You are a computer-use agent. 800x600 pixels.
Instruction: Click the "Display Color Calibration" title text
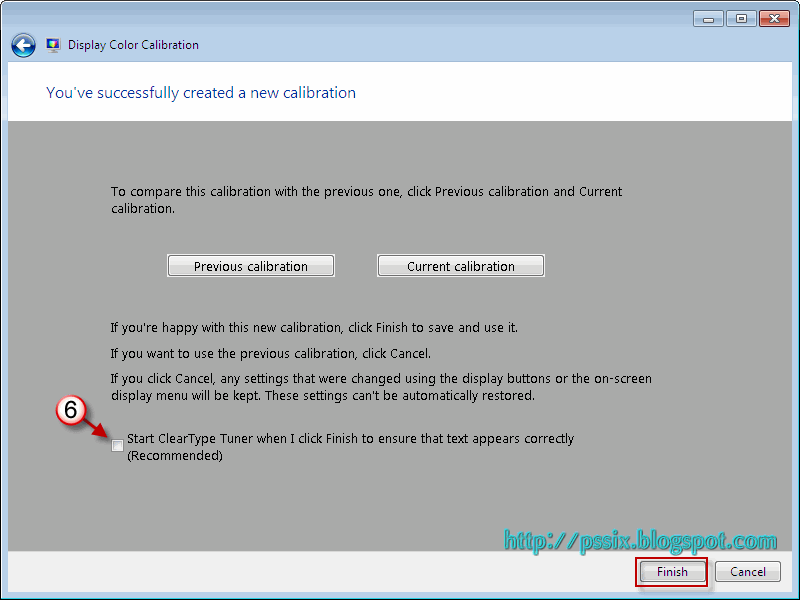click(x=133, y=45)
